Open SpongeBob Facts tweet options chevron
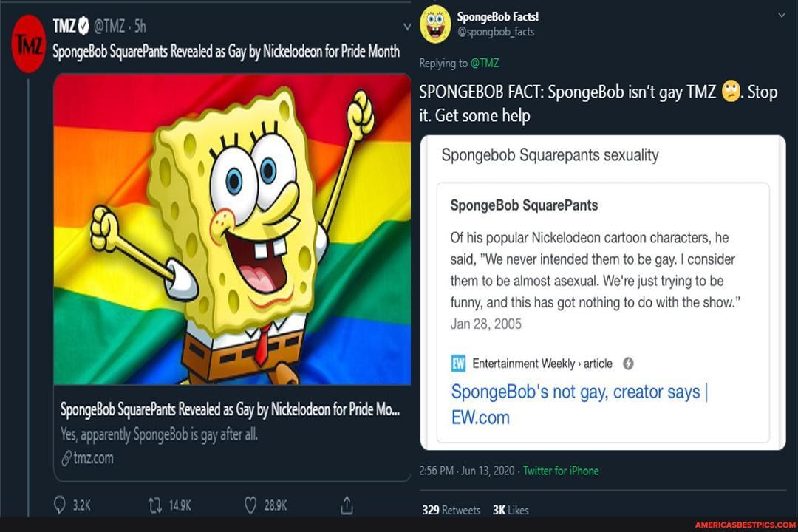This screenshot has height=532, width=798. pyautogui.click(x=782, y=15)
